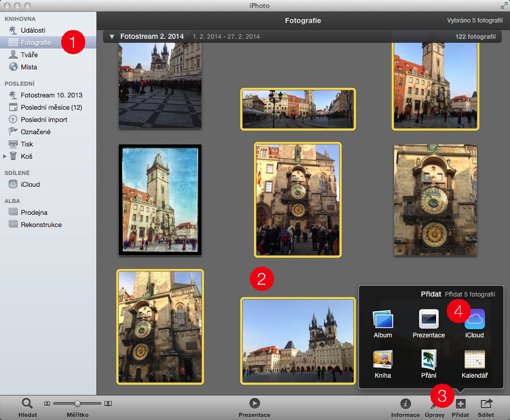Expand the Koš disclosure triangle
The width and height of the screenshot is (510, 420).
[6, 156]
